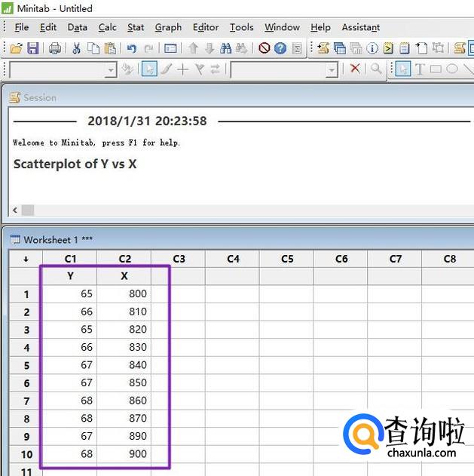Image resolution: width=474 pixels, height=476 pixels.
Task: Click the Session window title
Action: click(x=40, y=98)
